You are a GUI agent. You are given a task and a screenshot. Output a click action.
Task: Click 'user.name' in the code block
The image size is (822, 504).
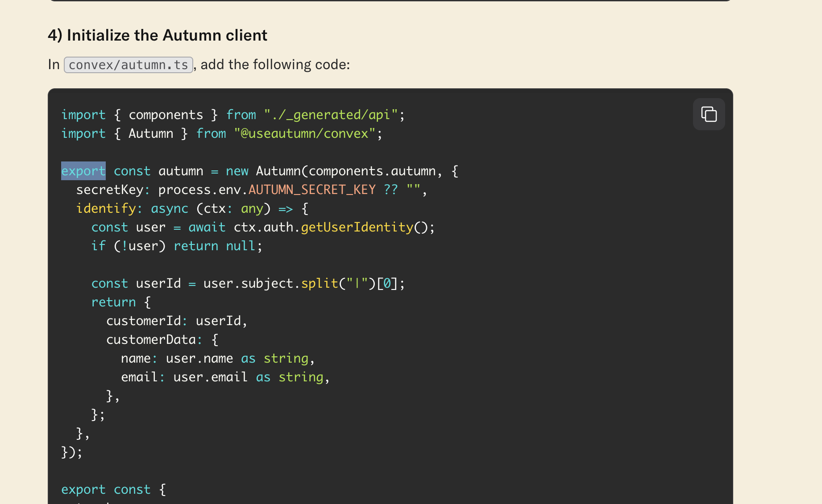199,358
